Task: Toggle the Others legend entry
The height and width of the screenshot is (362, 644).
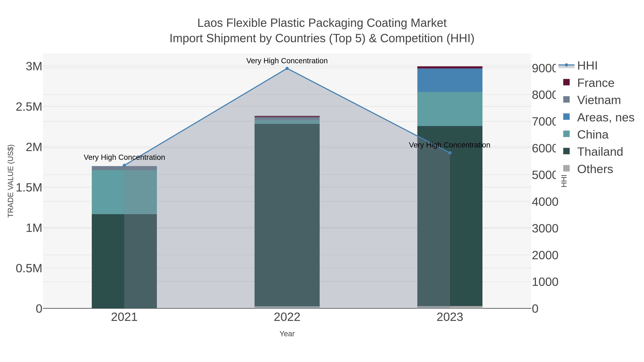Action: [x=588, y=169]
